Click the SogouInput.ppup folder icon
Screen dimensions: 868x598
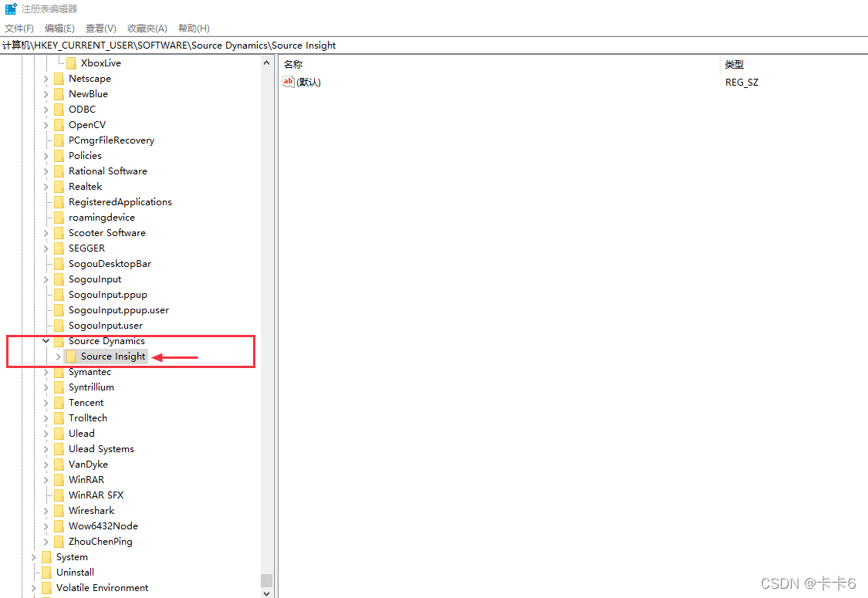(x=59, y=295)
